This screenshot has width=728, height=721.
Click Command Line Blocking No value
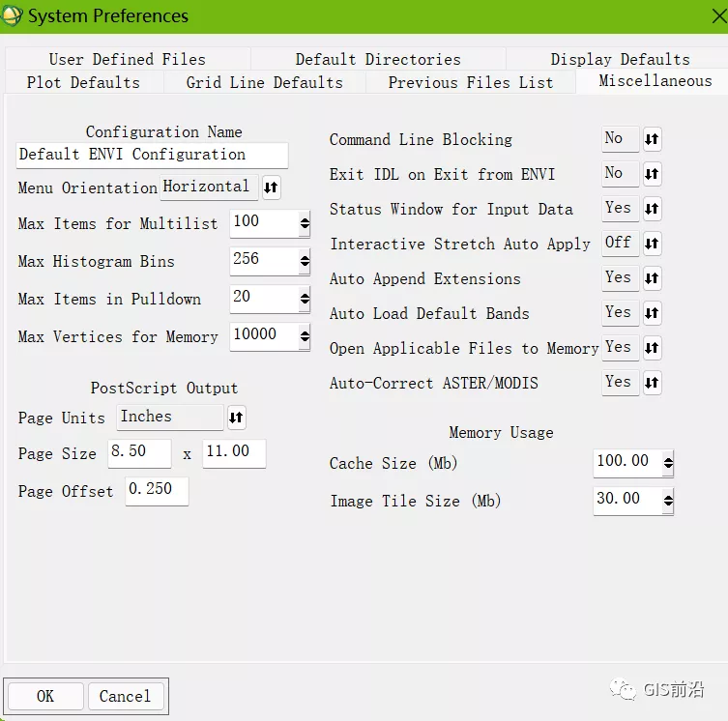pos(621,139)
